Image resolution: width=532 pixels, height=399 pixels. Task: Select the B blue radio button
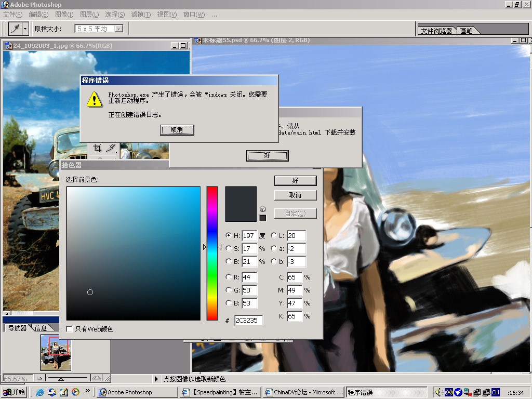click(229, 303)
